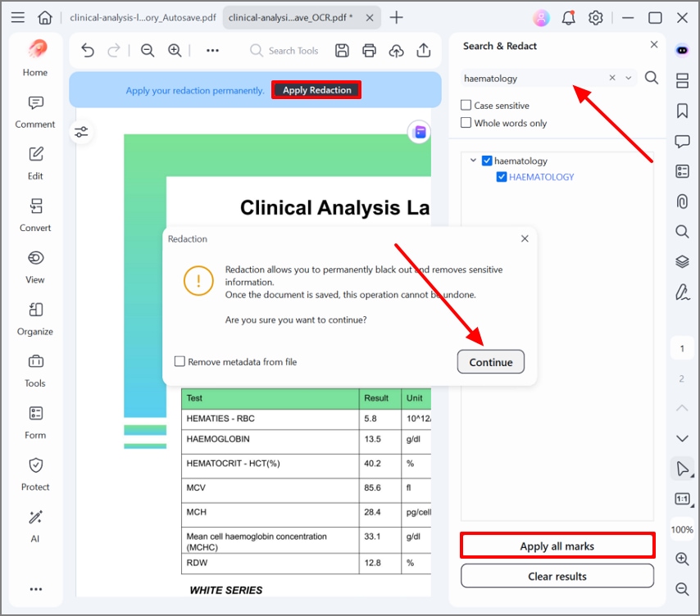Screen dimensions: 700x616
Task: Redo the last action
Action: (x=114, y=51)
